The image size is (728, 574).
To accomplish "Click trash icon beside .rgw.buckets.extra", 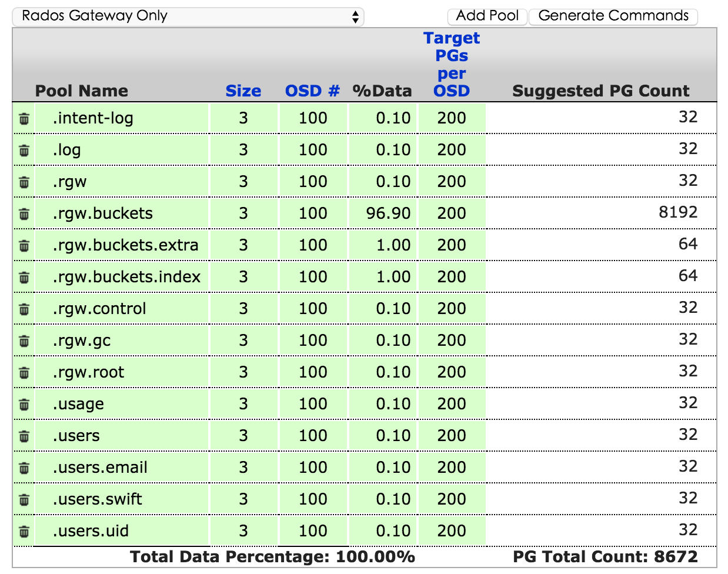I will pyautogui.click(x=24, y=246).
